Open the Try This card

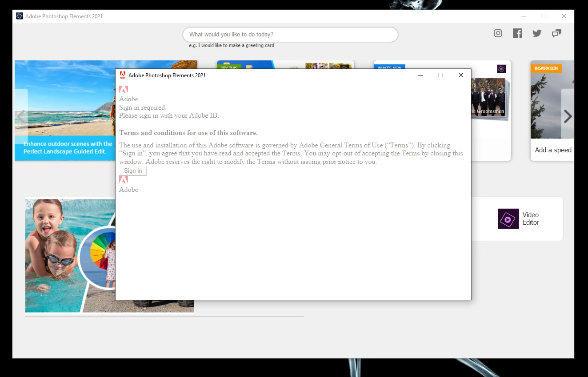pos(285,64)
